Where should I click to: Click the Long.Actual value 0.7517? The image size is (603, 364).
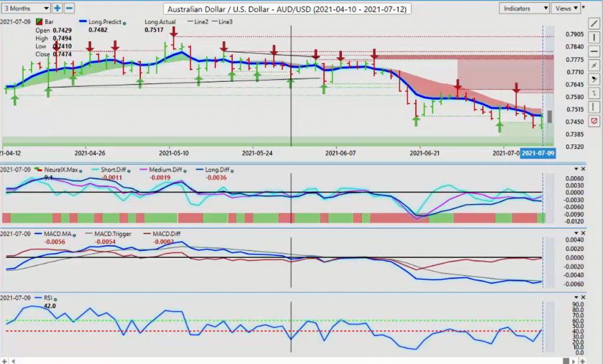click(154, 30)
